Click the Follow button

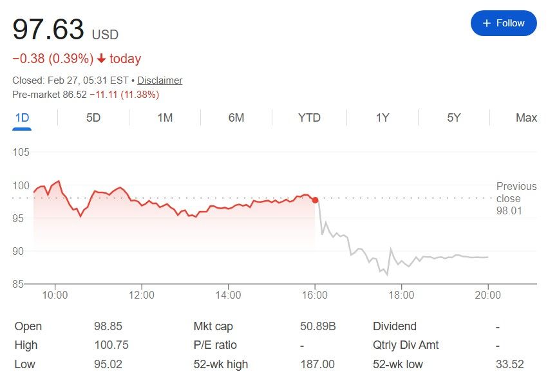pos(504,23)
